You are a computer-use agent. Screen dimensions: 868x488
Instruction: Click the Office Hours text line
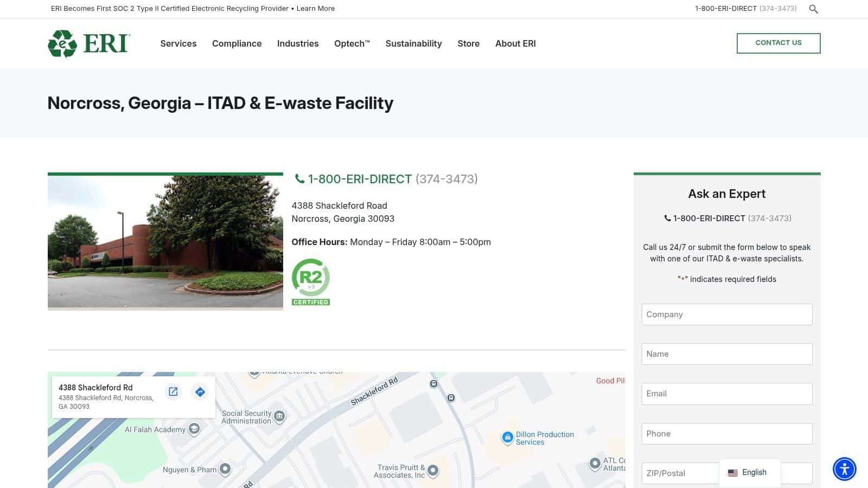click(x=391, y=242)
